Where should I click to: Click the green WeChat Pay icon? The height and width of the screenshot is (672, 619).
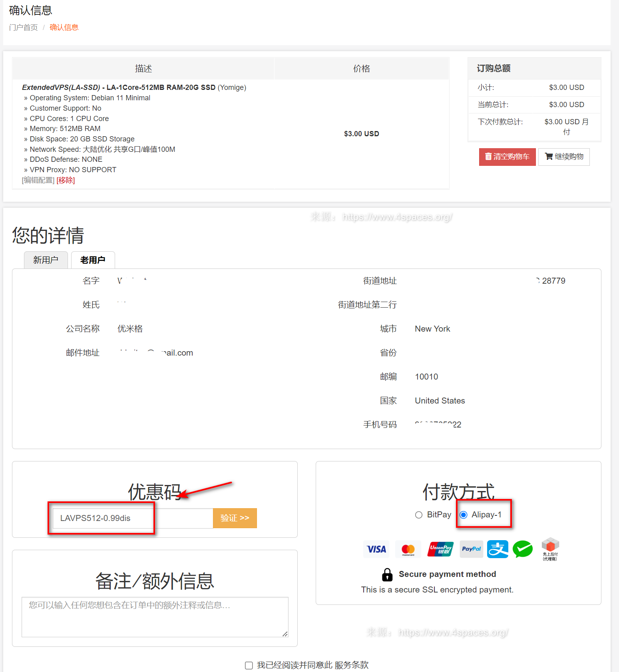pos(523,549)
